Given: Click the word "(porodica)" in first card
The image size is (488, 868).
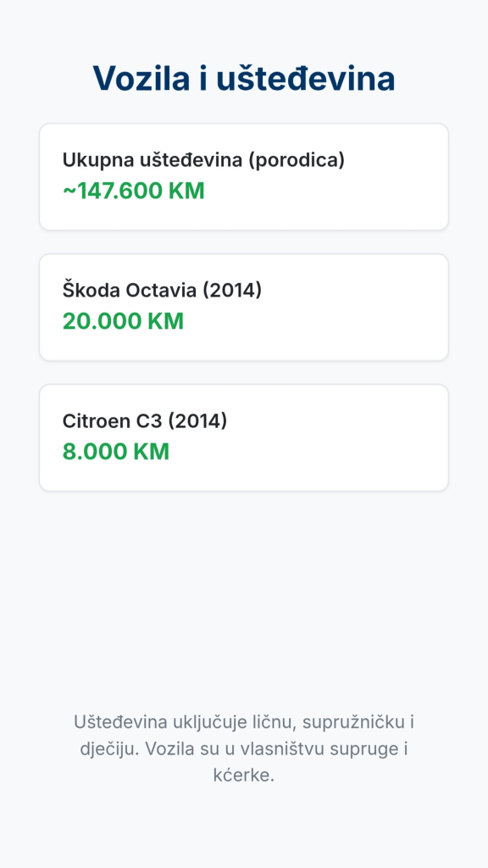Looking at the screenshot, I should coord(296,160).
